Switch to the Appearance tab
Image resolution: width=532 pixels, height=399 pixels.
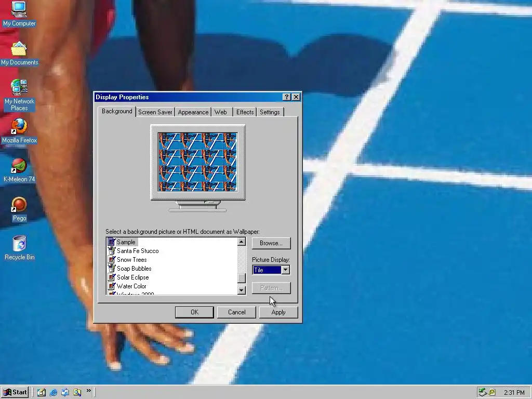click(x=193, y=112)
